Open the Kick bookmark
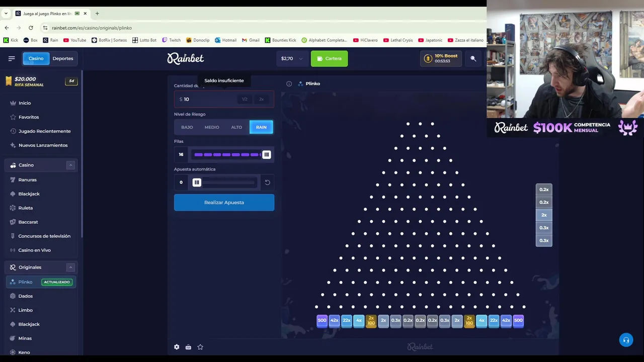This screenshot has height=362, width=644. tap(11, 40)
